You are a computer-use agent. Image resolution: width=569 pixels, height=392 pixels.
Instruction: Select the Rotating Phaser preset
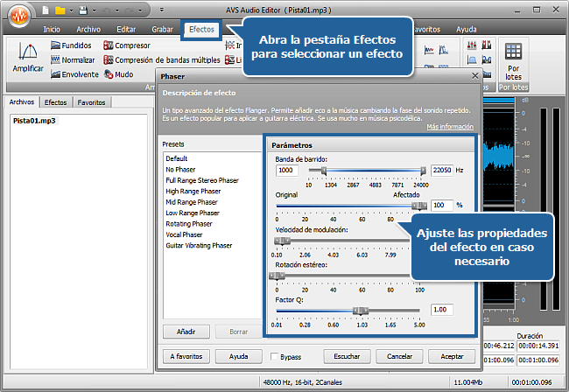point(189,224)
